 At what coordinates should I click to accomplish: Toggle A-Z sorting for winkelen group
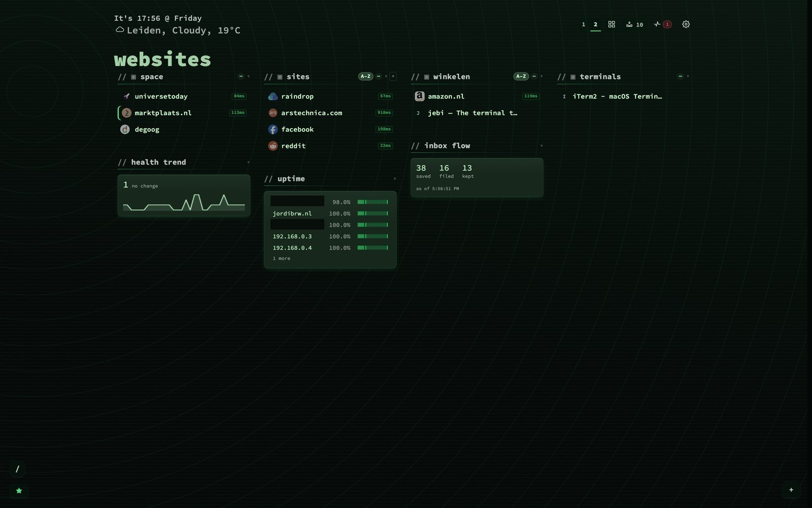coord(521,76)
